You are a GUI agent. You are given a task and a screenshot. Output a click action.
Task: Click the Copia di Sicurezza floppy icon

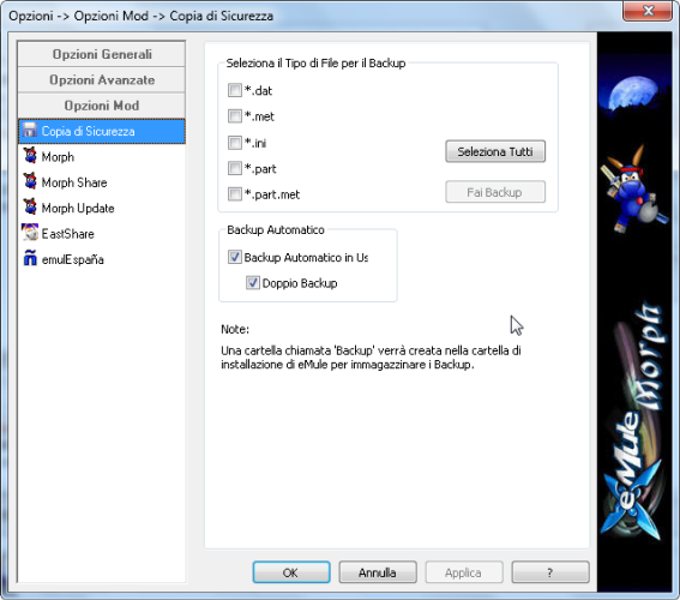30,130
